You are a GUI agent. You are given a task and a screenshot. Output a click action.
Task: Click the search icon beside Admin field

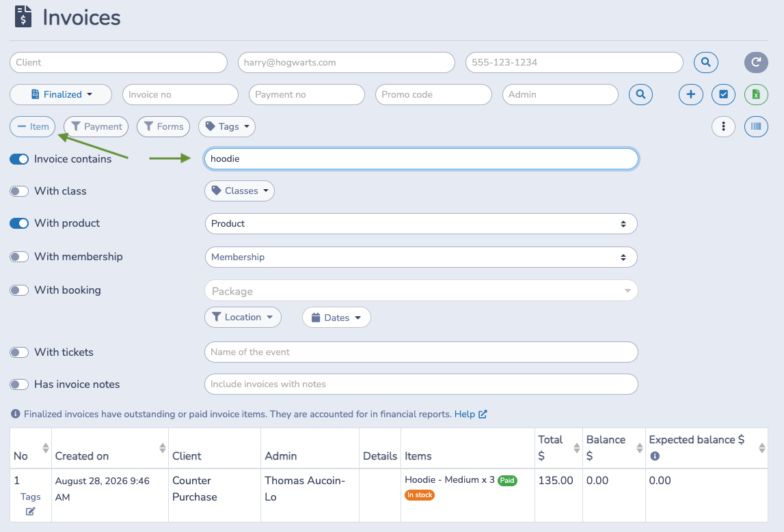pyautogui.click(x=640, y=94)
